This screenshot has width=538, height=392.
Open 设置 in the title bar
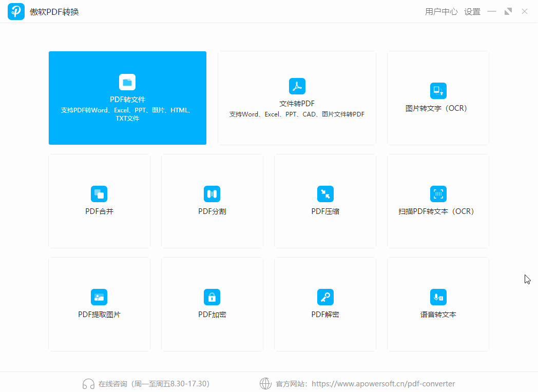472,12
